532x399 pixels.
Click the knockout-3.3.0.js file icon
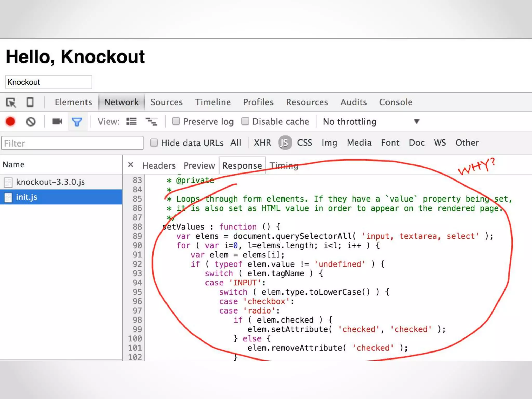(8, 182)
